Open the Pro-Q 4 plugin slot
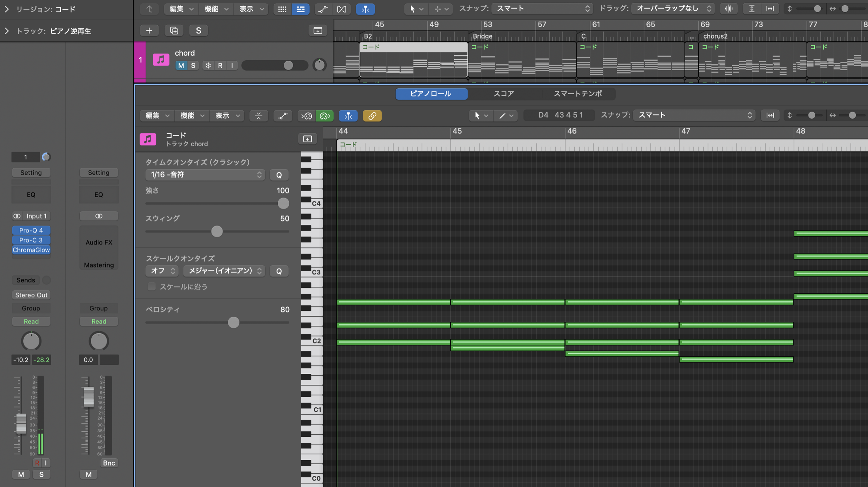Screen dimensions: 868x487 pos(31,230)
